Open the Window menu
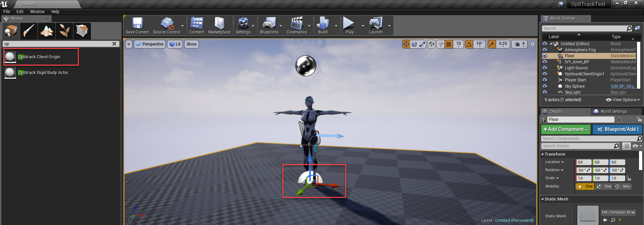The height and width of the screenshot is (225, 644). 37,12
